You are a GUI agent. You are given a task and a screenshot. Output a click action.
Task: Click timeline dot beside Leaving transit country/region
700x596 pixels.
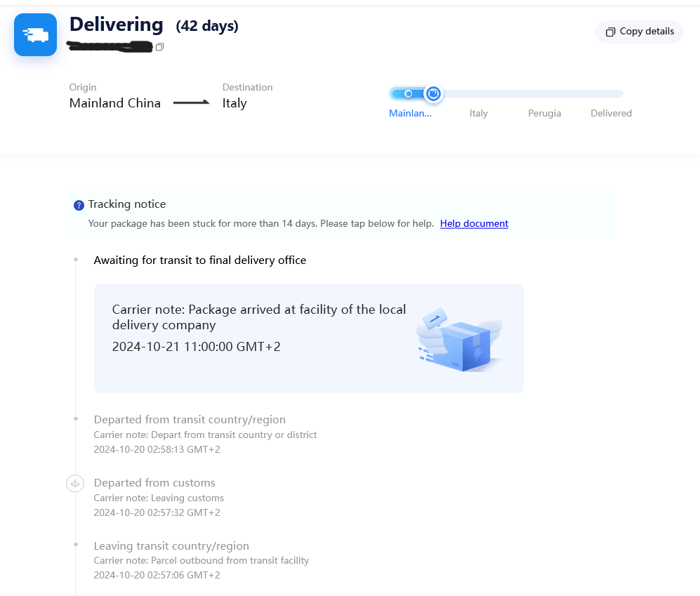click(x=76, y=544)
